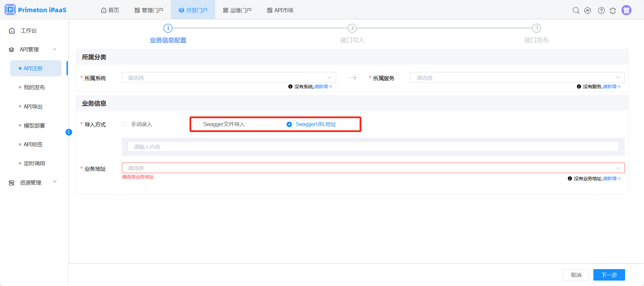Open the 所属服务 dropdown
644x286 pixels.
tap(517, 78)
